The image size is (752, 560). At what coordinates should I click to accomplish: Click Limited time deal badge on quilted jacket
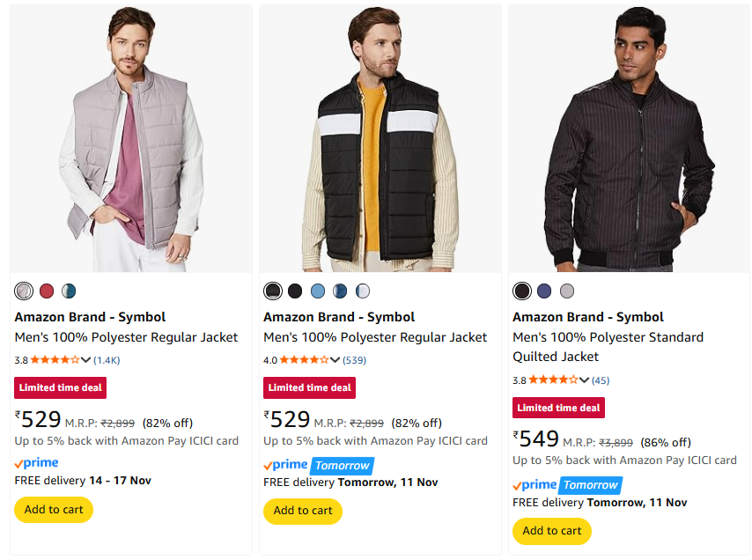[x=559, y=408]
